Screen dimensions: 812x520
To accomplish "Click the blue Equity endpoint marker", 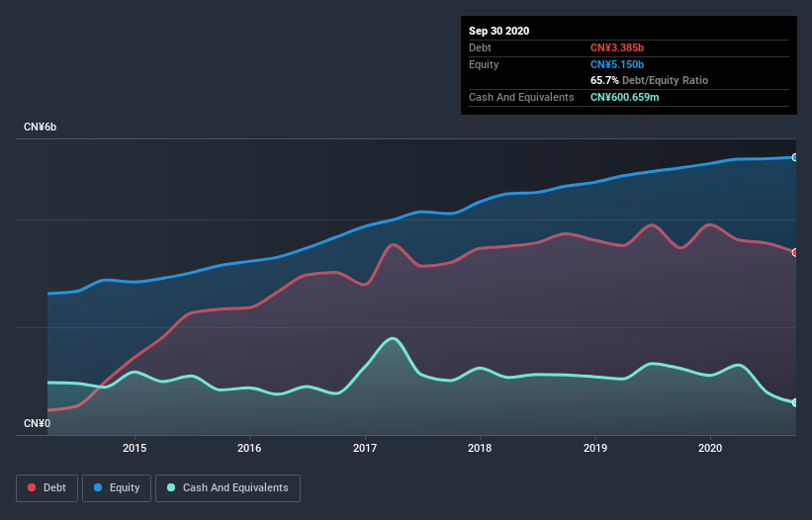I will point(795,157).
